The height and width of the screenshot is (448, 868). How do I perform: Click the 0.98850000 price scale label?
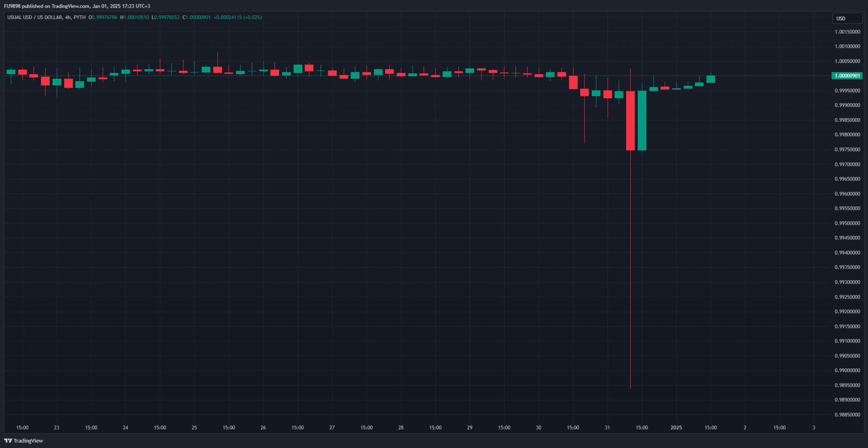847,415
